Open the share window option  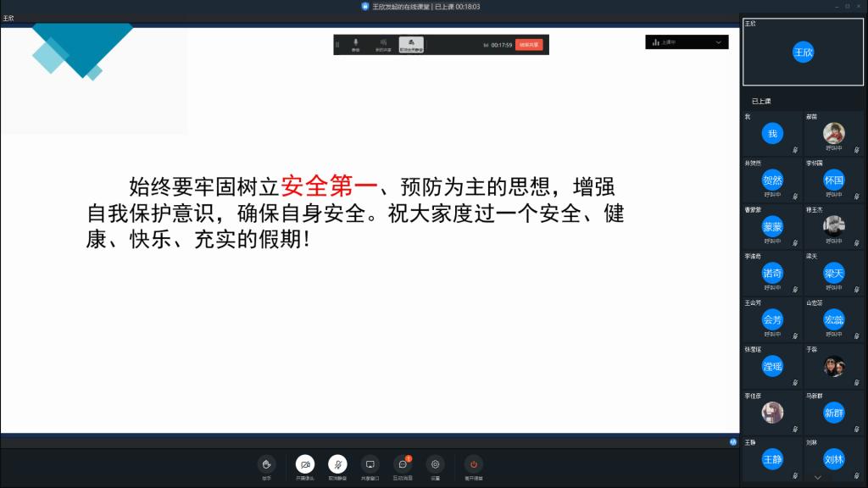(370, 465)
